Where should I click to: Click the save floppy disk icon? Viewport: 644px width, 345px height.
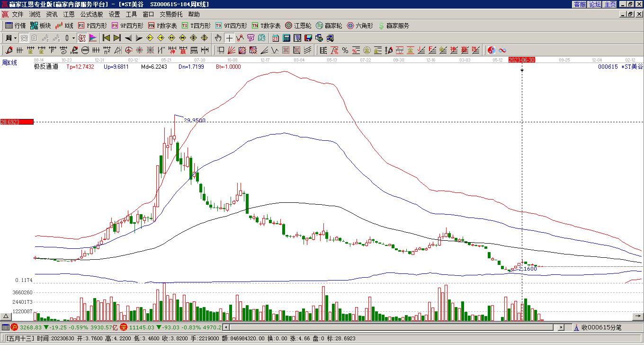tap(308, 38)
